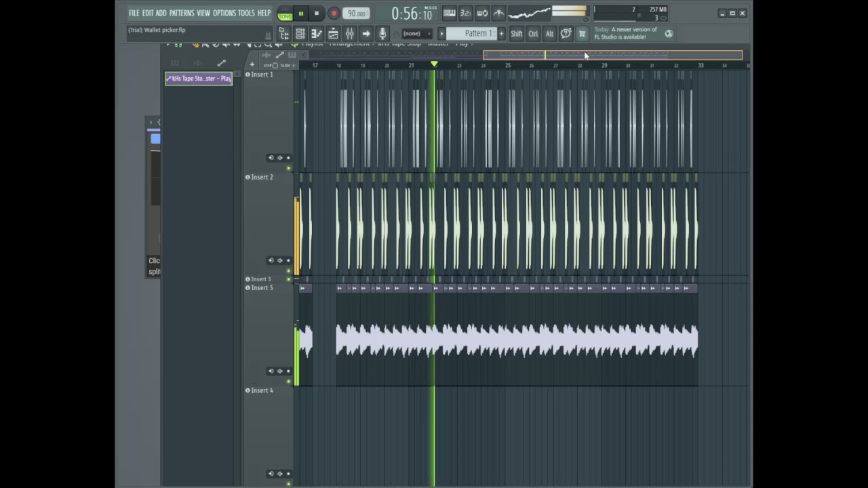This screenshot has width=868, height=488.
Task: Jump to bar 25 on timeline ruler
Action: (507, 65)
